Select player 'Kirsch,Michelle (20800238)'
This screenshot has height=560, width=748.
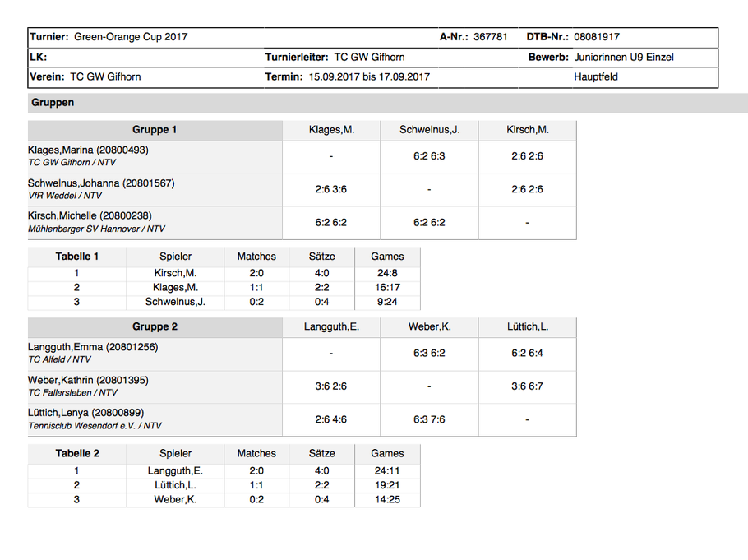point(90,215)
